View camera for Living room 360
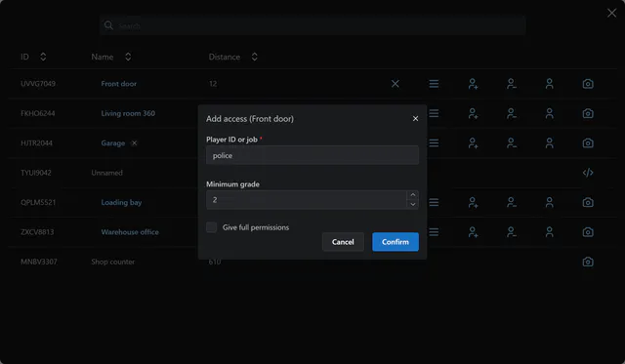Screen dimensions: 625x364 pyautogui.click(x=588, y=113)
